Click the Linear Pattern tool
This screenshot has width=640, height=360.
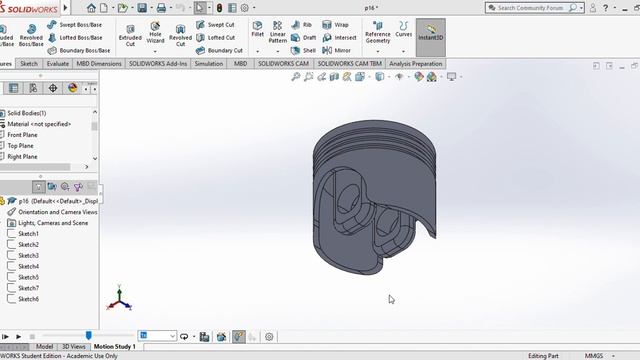point(278,32)
